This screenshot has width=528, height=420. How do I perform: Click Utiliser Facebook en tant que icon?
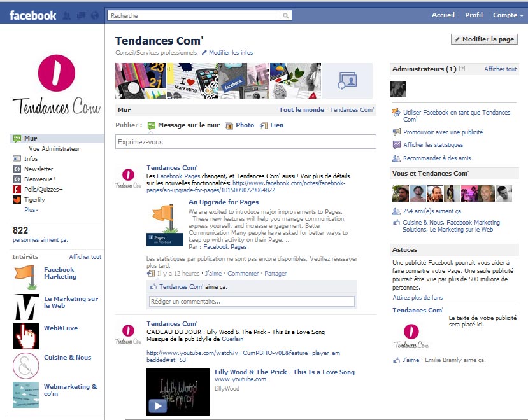pos(396,113)
